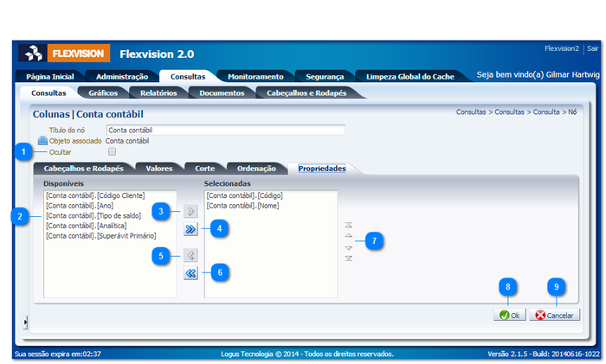The height and width of the screenshot is (364, 606).
Task: Move selected column up one position
Action: coord(348,235)
